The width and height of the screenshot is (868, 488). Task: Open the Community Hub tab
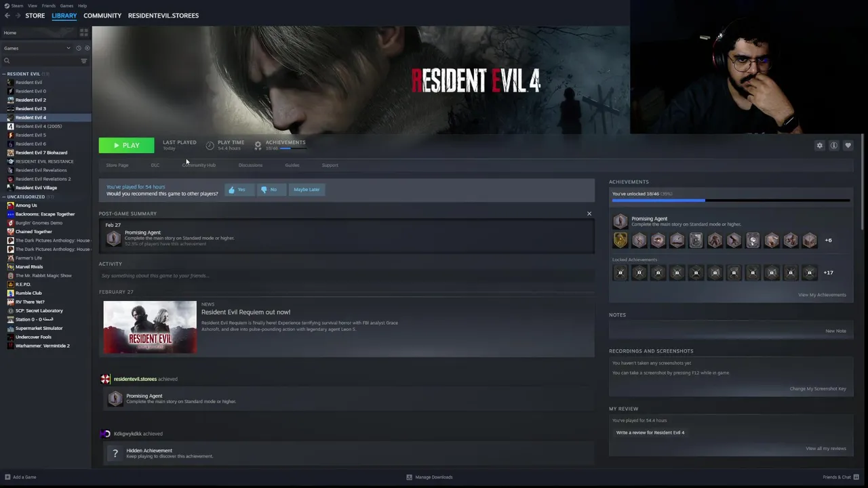[199, 165]
